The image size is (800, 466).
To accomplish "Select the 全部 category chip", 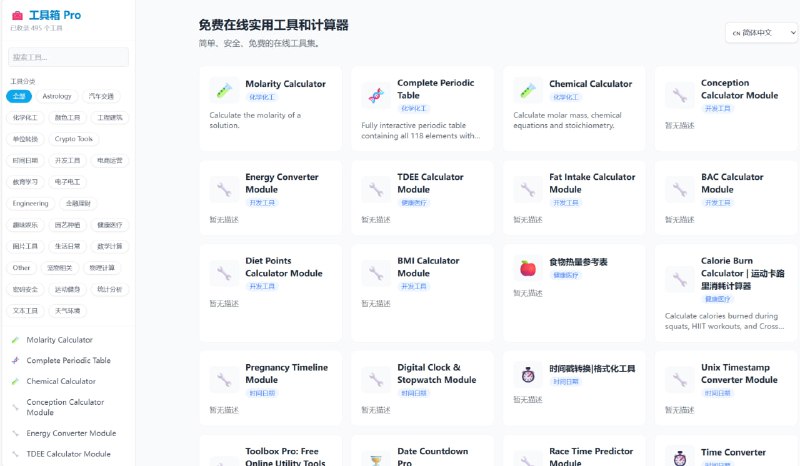I will [19, 96].
